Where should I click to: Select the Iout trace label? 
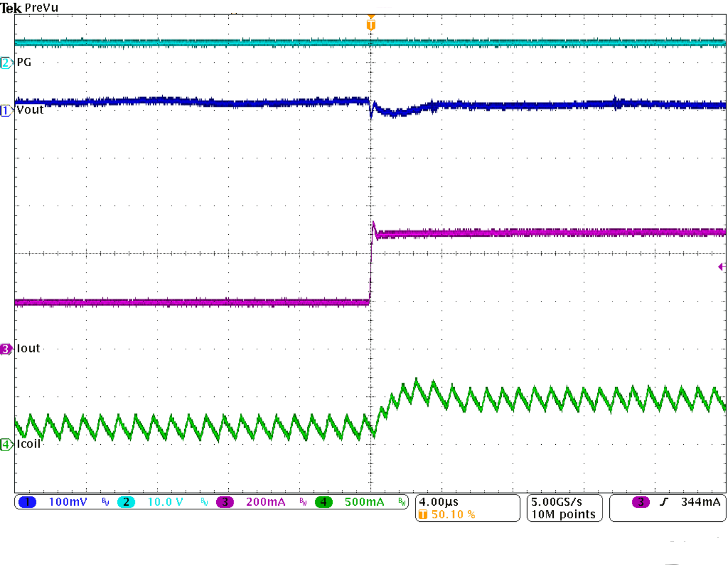click(29, 348)
